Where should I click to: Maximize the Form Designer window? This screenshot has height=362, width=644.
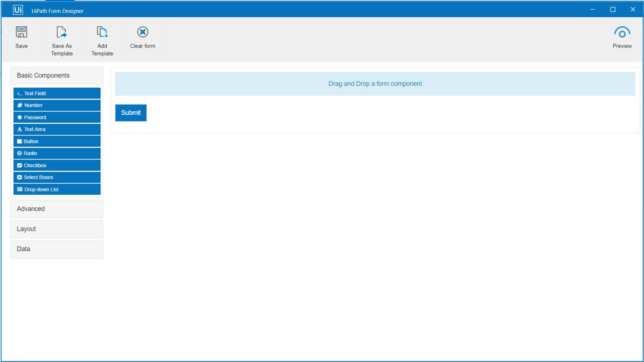[613, 10]
